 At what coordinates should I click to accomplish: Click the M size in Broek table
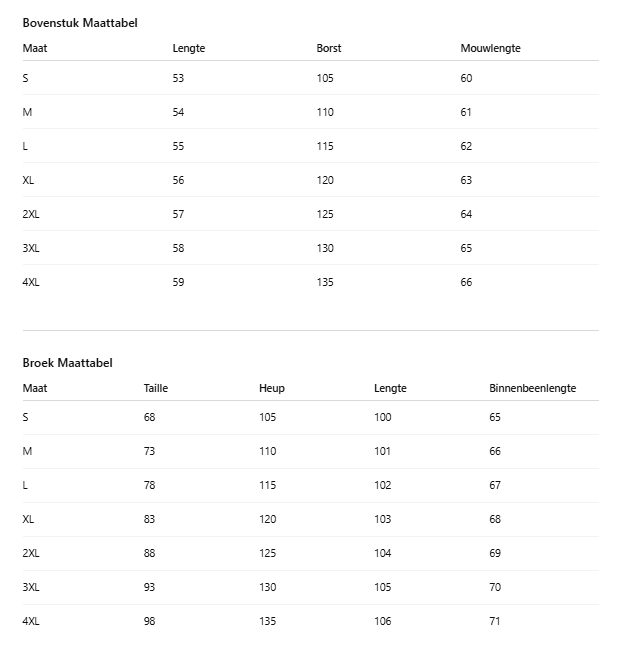pos(27,451)
